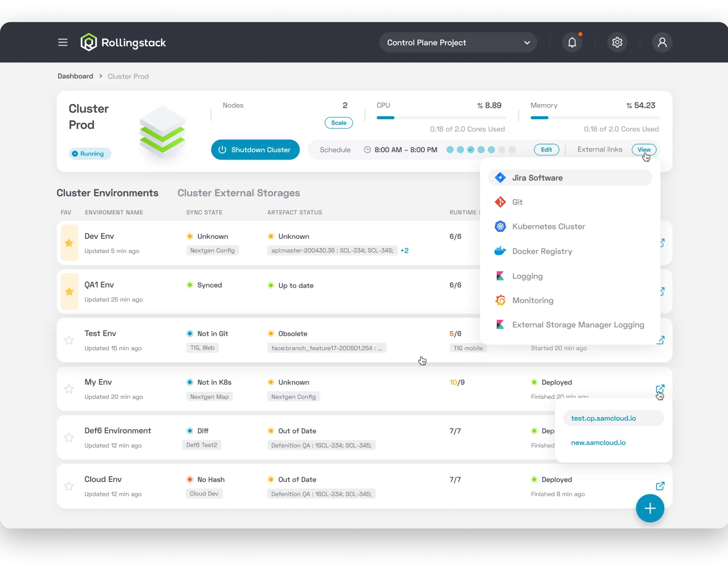Unfavorite the Dev Env star

click(x=69, y=243)
